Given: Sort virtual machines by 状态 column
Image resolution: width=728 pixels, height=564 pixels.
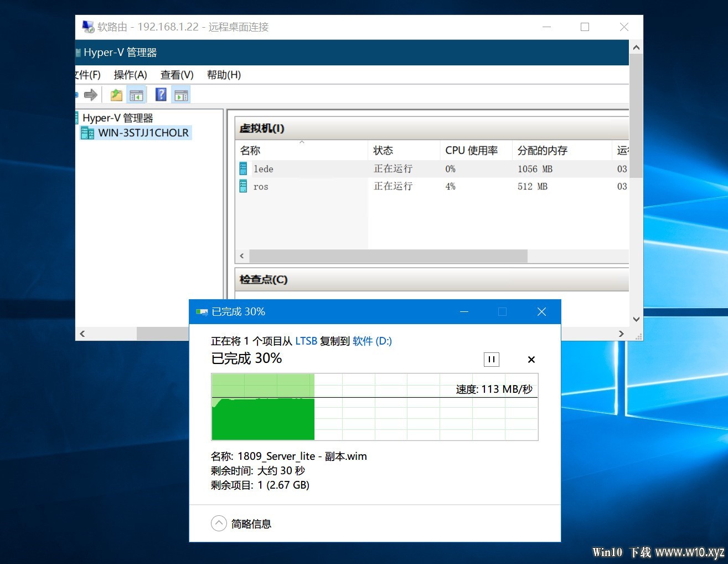Looking at the screenshot, I should click(404, 150).
